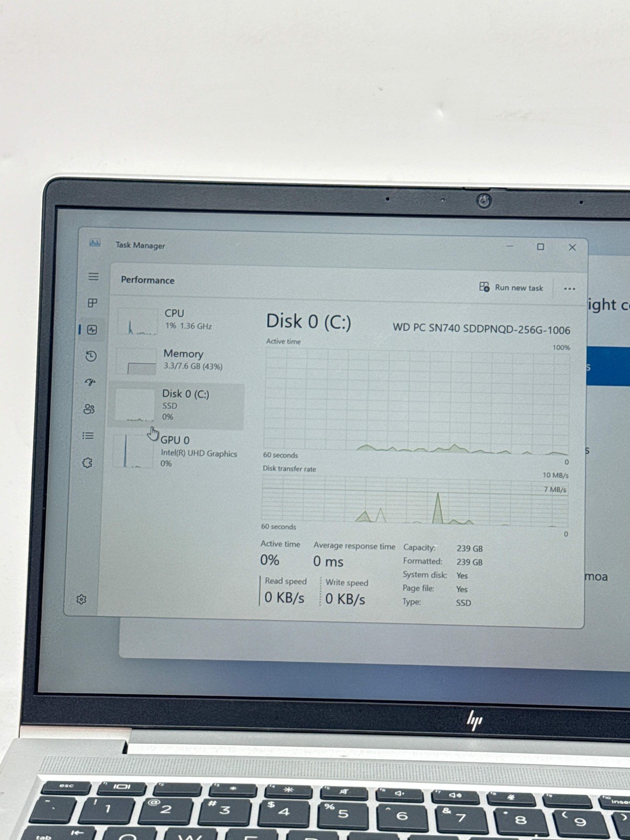
Task: Click the Write speed 0 KB/s value
Action: point(345,599)
